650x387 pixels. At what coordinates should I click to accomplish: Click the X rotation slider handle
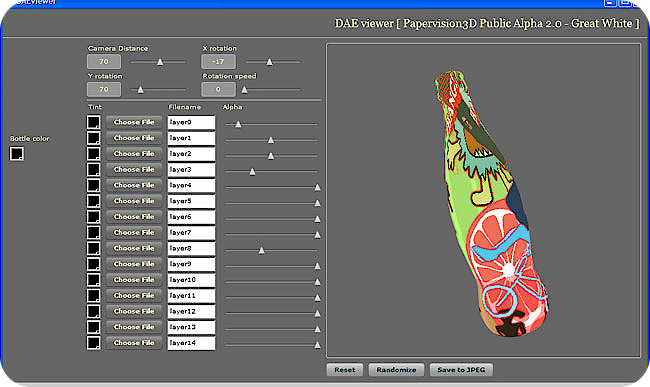tap(269, 62)
